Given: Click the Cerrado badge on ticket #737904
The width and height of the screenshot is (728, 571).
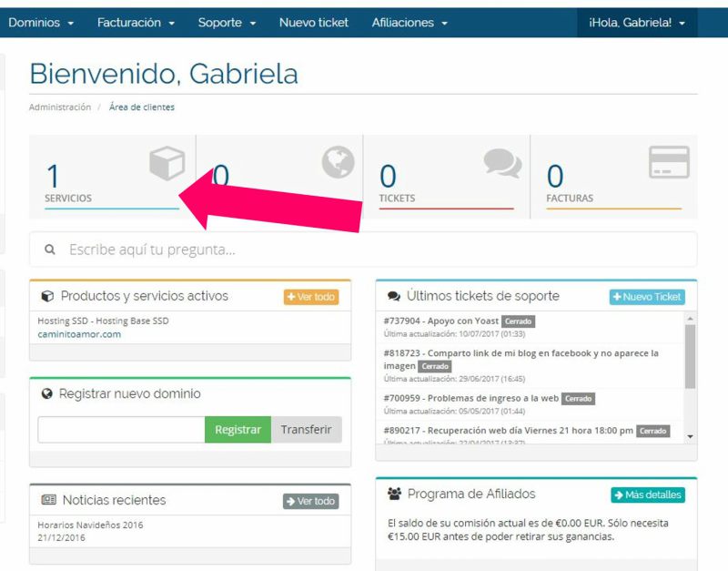Looking at the screenshot, I should (x=518, y=321).
